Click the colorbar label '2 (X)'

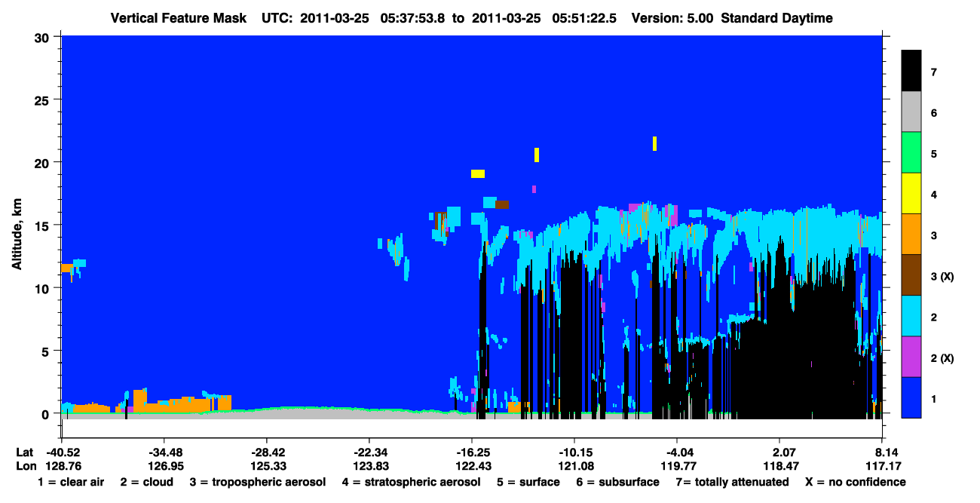[942, 357]
